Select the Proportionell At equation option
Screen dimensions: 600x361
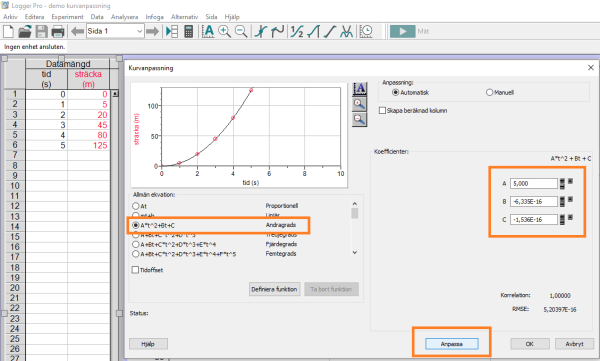135,206
